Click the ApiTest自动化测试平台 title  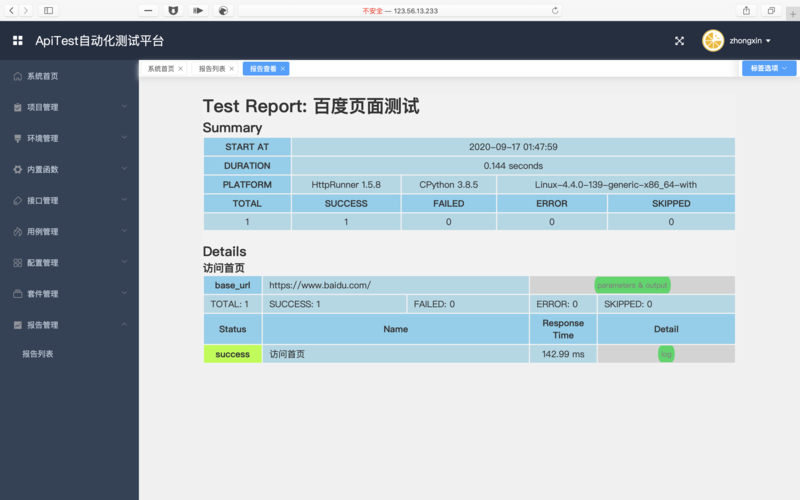click(x=99, y=41)
